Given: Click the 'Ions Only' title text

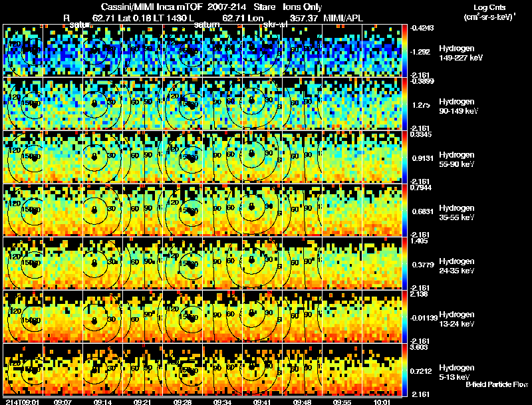Looking at the screenshot, I should pyautogui.click(x=303, y=7).
